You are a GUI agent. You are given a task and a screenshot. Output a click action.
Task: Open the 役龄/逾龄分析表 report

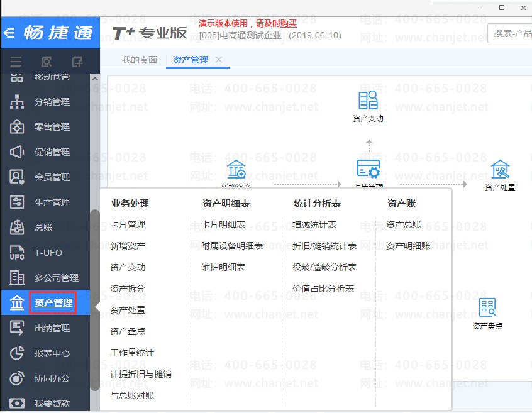click(324, 267)
